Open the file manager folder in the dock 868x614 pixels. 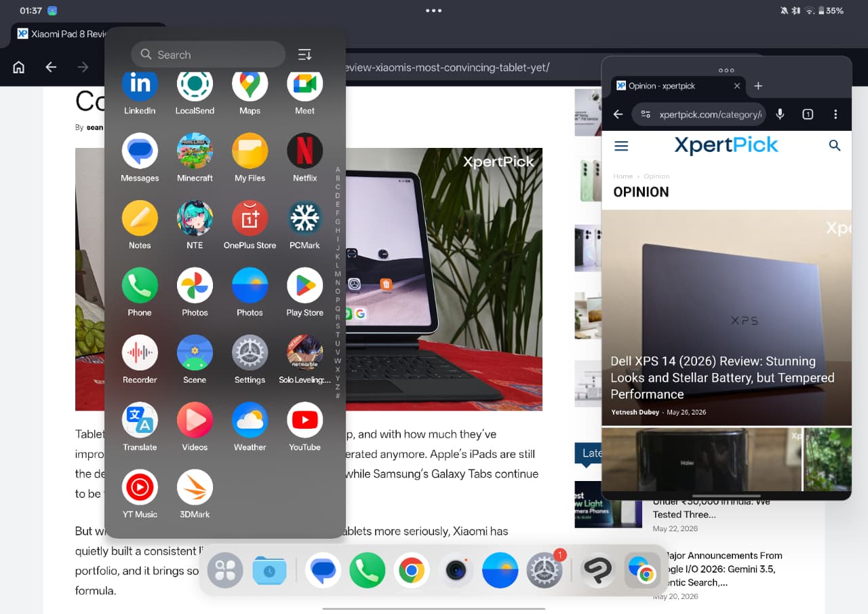point(269,570)
